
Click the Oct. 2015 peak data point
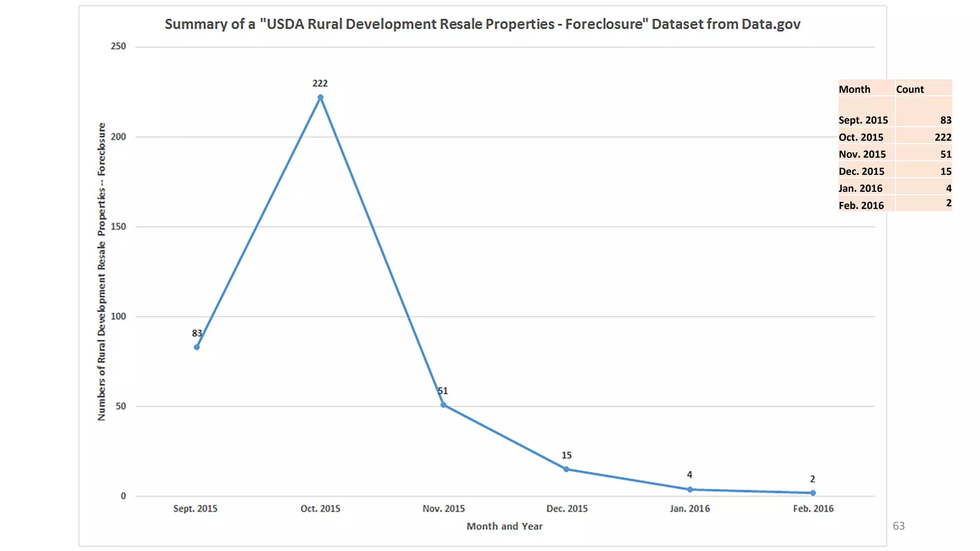click(x=320, y=98)
